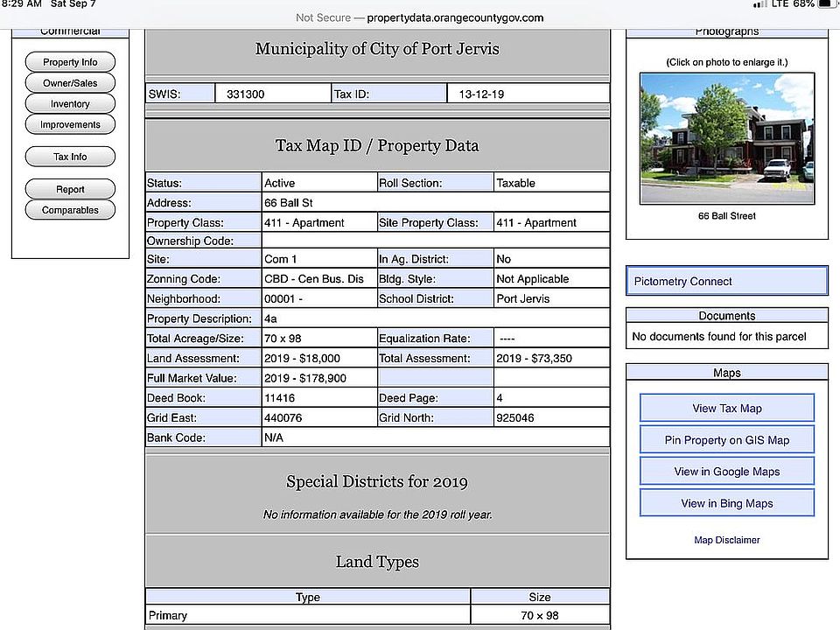Click Property Class value 411 - Apartment

click(304, 222)
